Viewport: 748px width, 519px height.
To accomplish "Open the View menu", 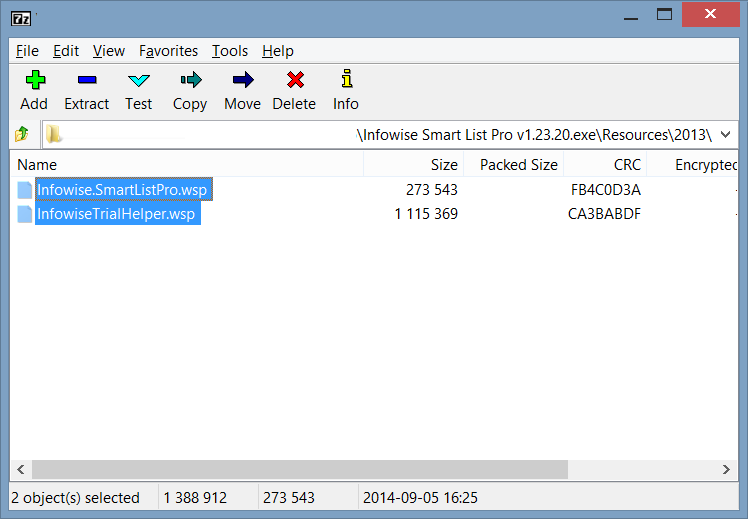I will 109,51.
